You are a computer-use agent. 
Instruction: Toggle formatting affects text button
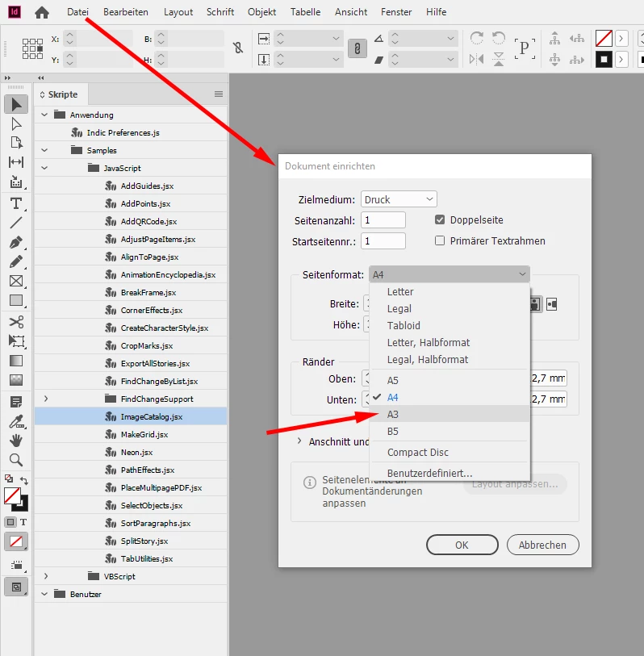pyautogui.click(x=23, y=522)
